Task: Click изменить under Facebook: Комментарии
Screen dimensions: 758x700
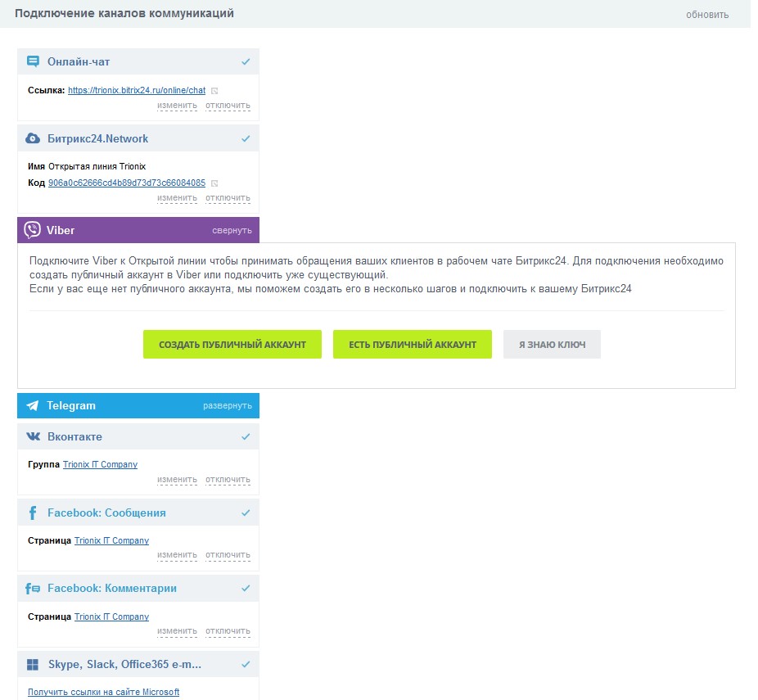Action: [177, 631]
